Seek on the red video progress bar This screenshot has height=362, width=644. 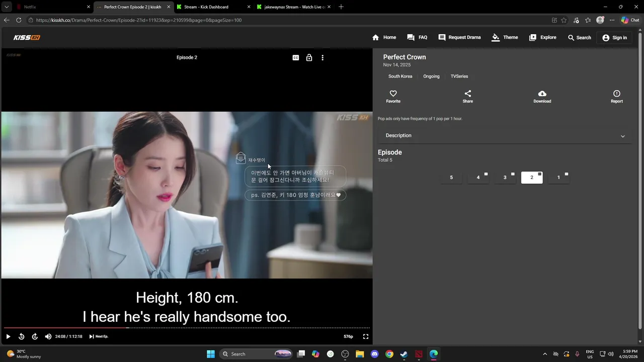(187, 328)
